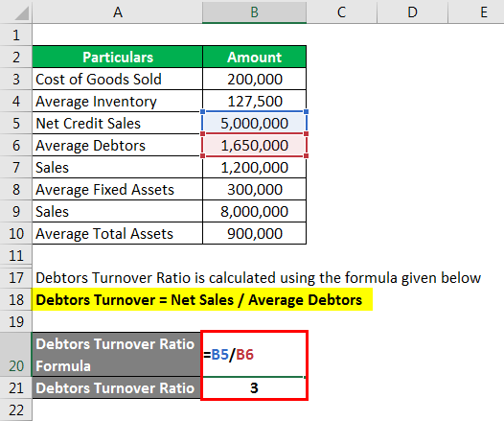Select the Sales cell in row 9

(x=117, y=211)
